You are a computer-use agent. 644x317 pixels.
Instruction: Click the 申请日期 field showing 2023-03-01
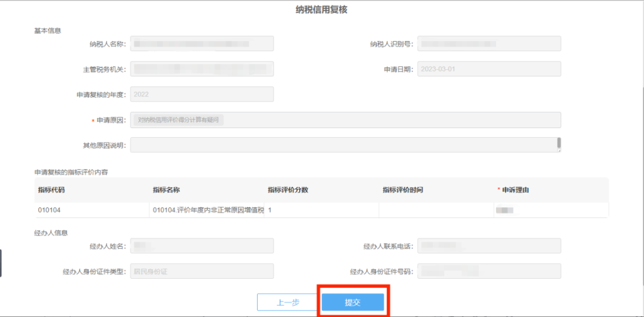489,69
